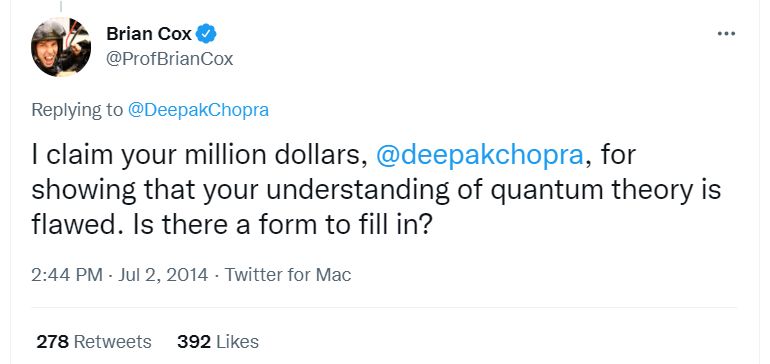Open the 2:44 PM timestamp link

67,275
